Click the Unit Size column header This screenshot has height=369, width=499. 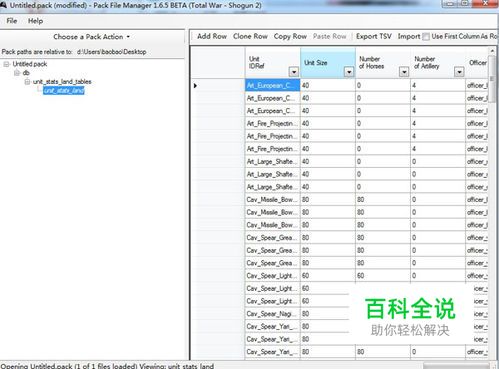[x=328, y=63]
